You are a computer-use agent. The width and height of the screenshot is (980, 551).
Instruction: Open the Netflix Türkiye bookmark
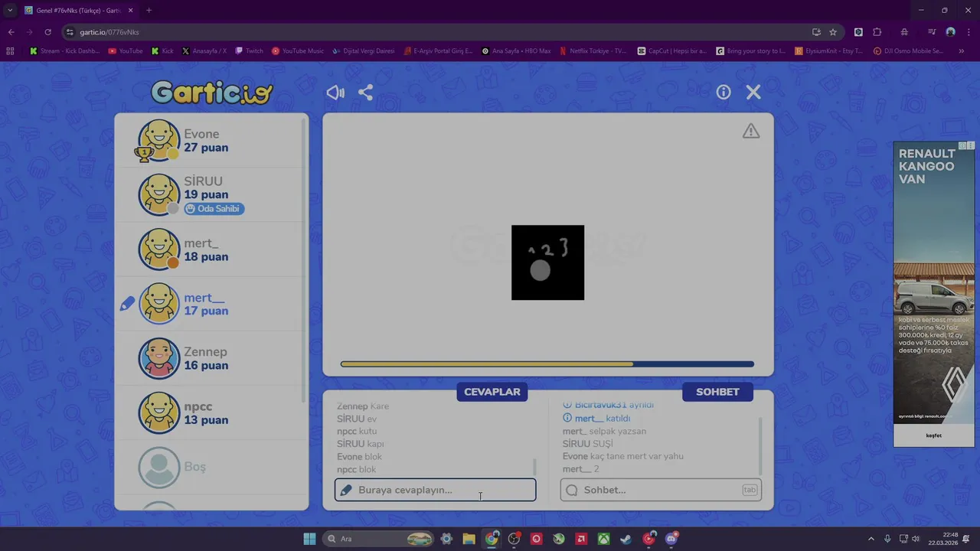[593, 51]
